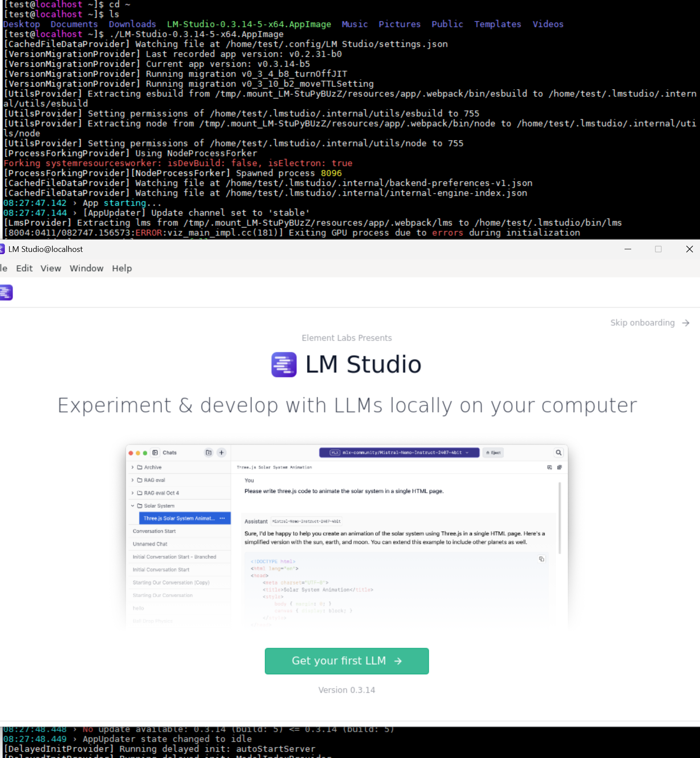Click the app preview screenshot thumbnail
700x758 pixels.
click(347, 537)
